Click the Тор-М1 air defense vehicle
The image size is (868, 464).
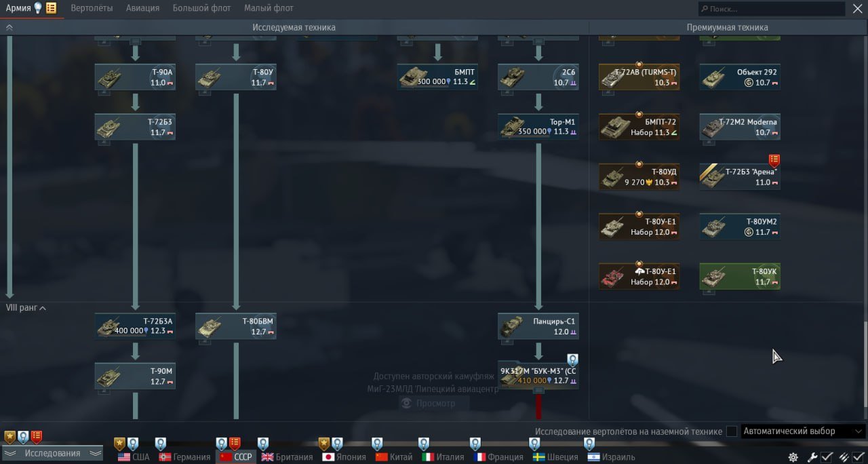pos(538,126)
